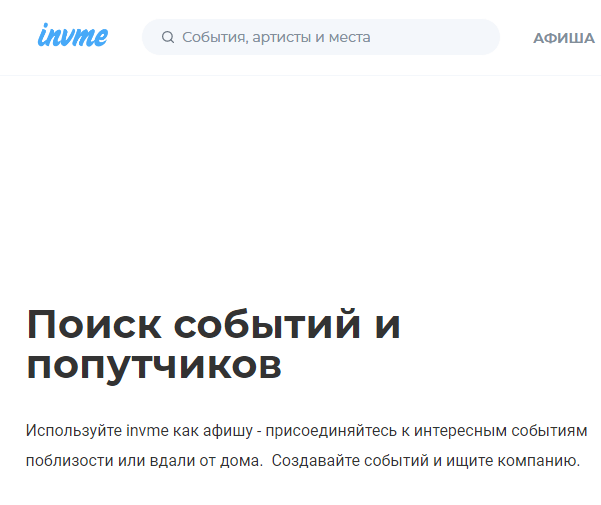Viewport: 601px width, 505px height.
Task: Open the АФИША menu item
Action: [564, 38]
